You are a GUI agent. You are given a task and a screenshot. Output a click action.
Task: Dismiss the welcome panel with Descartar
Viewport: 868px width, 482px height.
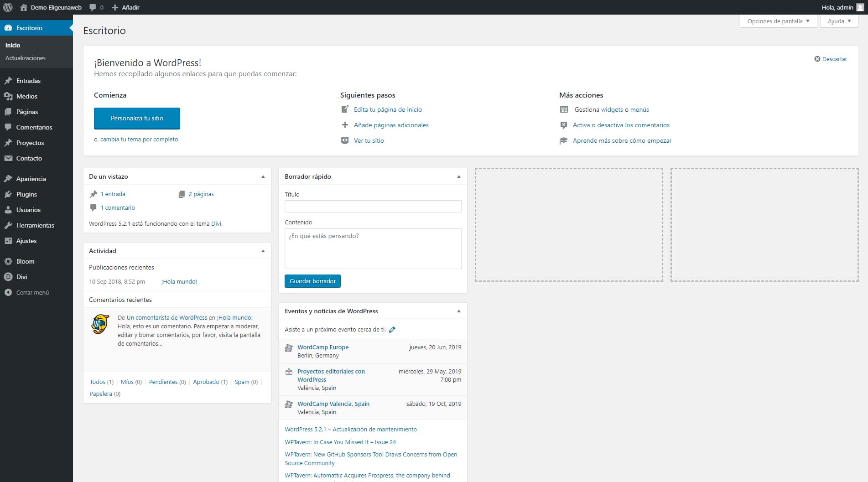click(x=831, y=59)
